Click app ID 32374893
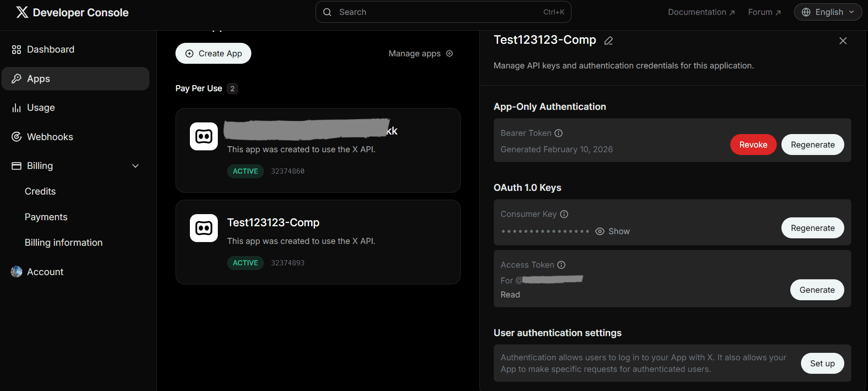The image size is (868, 391). (x=288, y=263)
